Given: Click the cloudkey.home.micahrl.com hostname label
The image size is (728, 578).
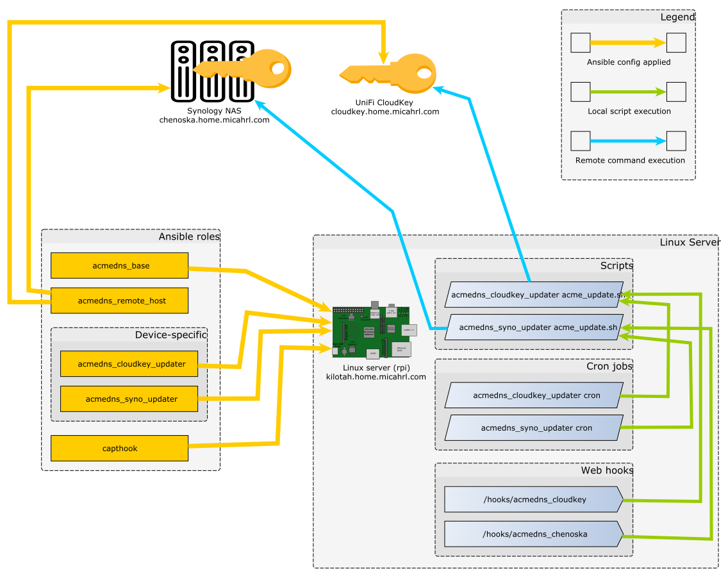Looking at the screenshot, I should coord(385,111).
